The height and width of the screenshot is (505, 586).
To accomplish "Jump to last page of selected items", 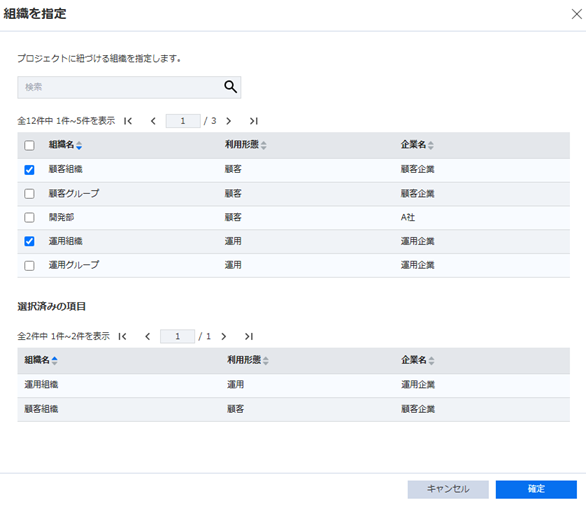I will (x=249, y=336).
